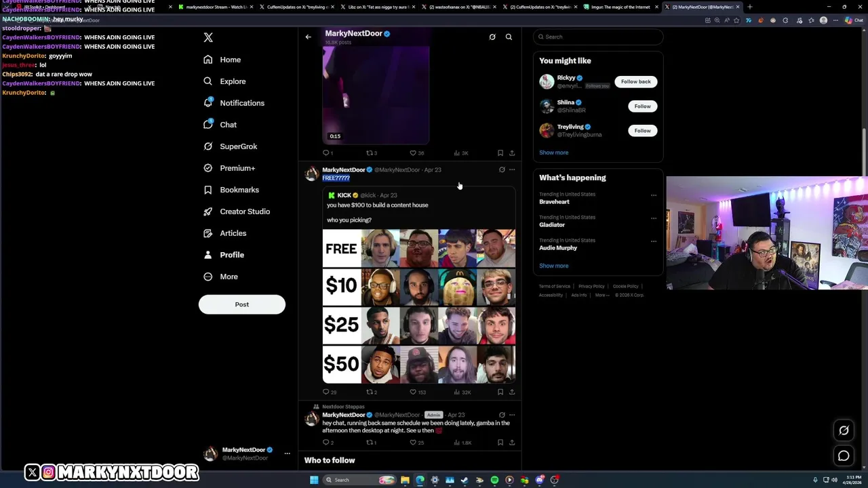This screenshot has width=868, height=488.
Task: Open the More menu in the sidebar
Action: click(220, 277)
